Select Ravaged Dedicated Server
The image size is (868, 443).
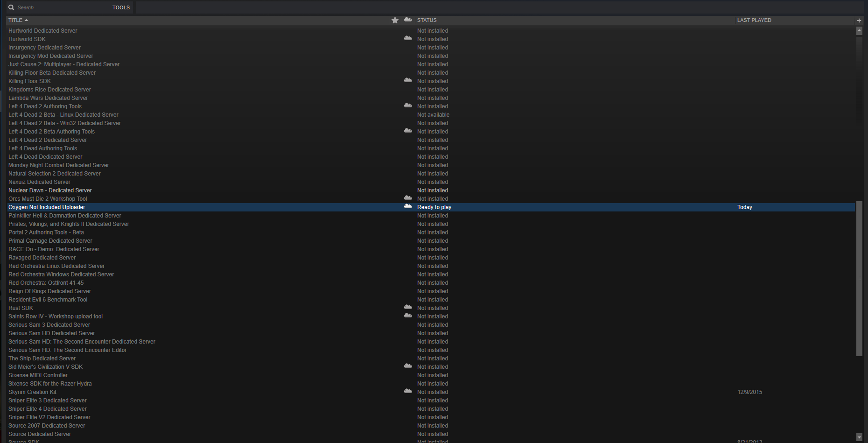coord(42,258)
